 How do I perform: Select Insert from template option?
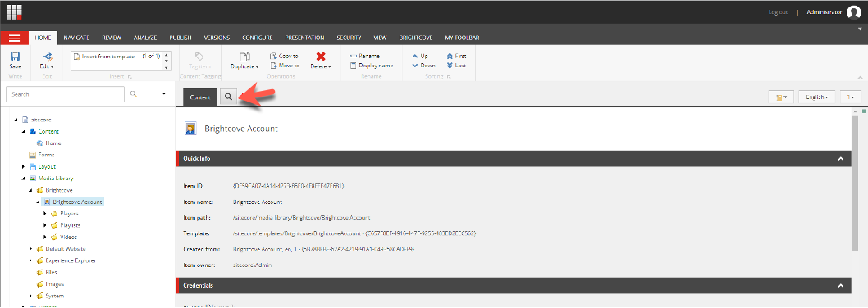pos(108,57)
